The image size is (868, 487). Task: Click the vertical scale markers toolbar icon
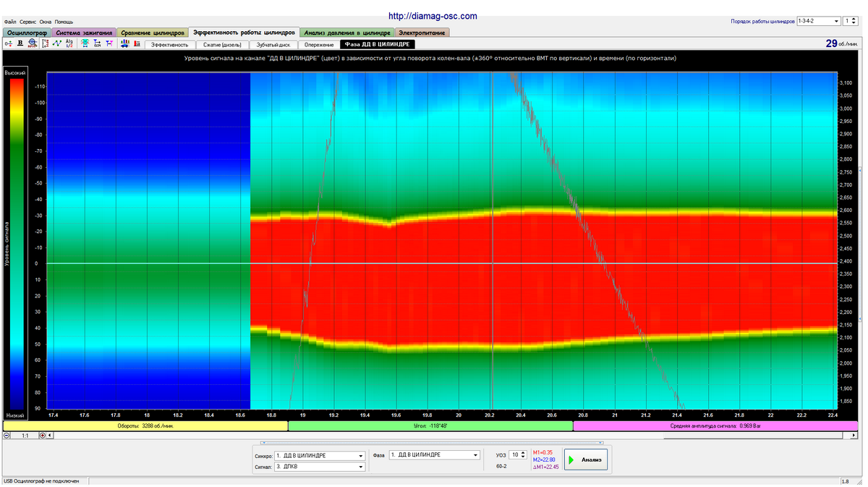[x=45, y=43]
